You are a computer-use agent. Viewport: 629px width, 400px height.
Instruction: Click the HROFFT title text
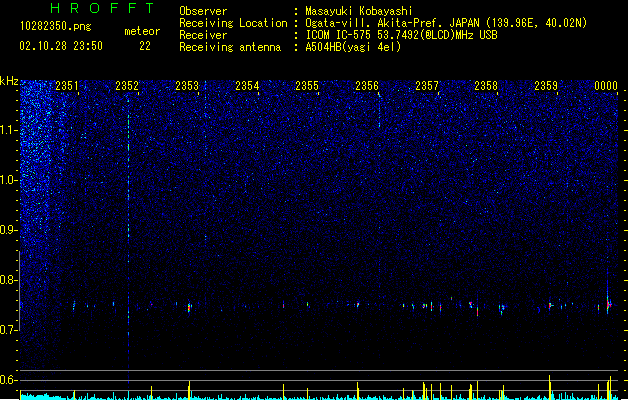point(102,8)
